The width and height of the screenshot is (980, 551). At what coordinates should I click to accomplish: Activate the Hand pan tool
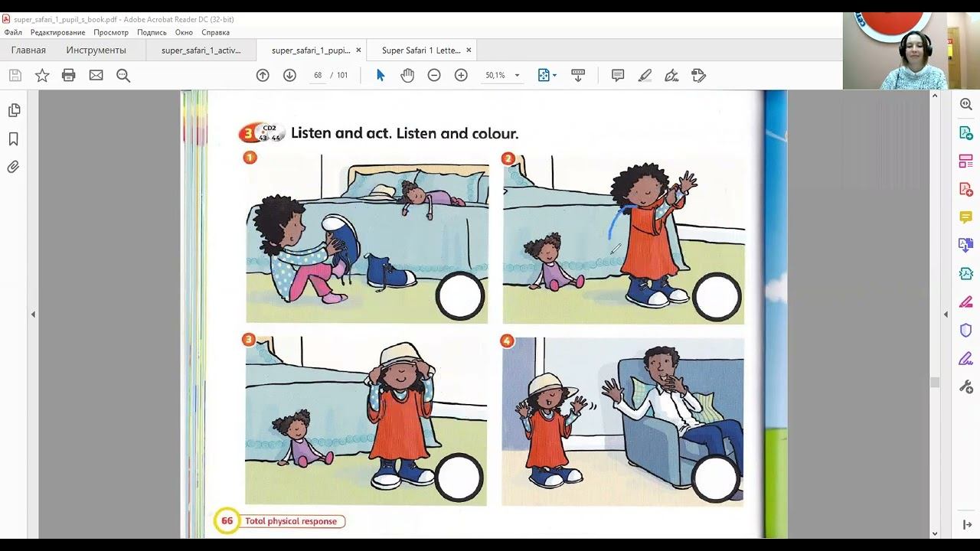[x=407, y=75]
